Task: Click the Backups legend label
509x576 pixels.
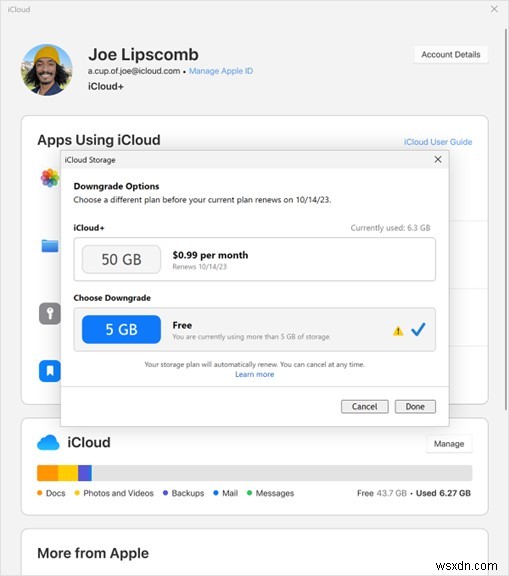Action: [188, 493]
